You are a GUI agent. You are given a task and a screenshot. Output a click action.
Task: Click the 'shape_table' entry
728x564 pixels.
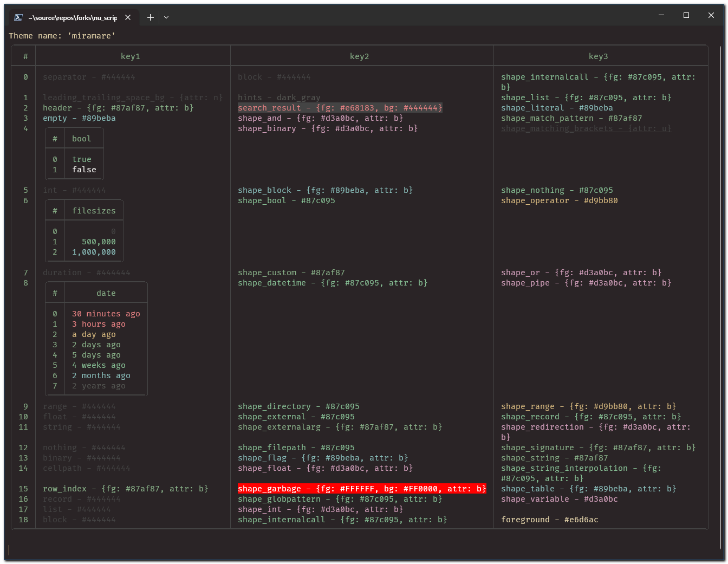(589, 489)
